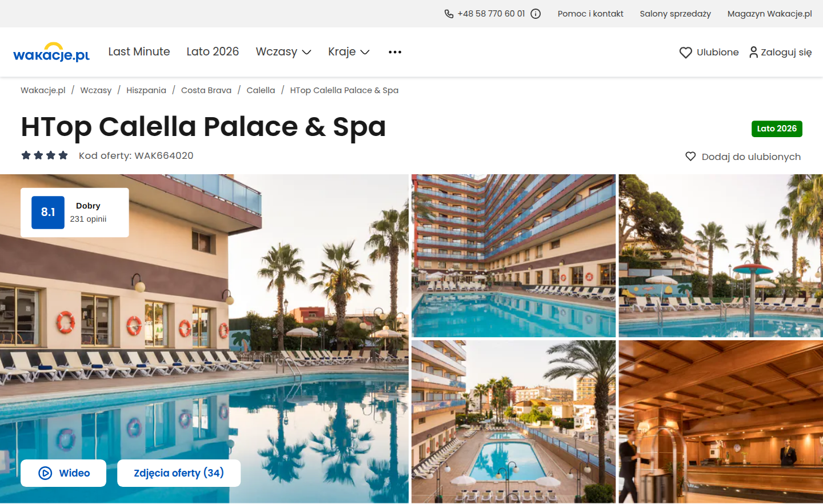Click the wakacje.pl logo
This screenshot has height=504, width=823.
(x=51, y=52)
